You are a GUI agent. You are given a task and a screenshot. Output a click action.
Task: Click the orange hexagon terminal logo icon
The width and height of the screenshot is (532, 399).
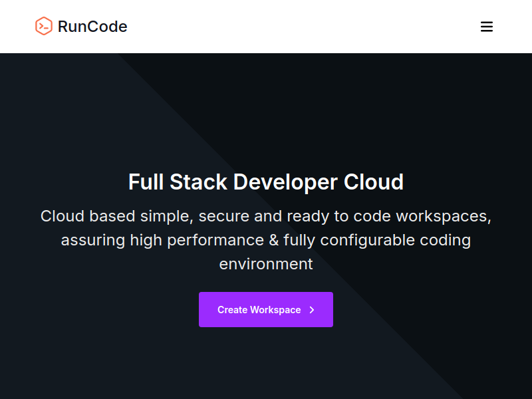click(44, 26)
